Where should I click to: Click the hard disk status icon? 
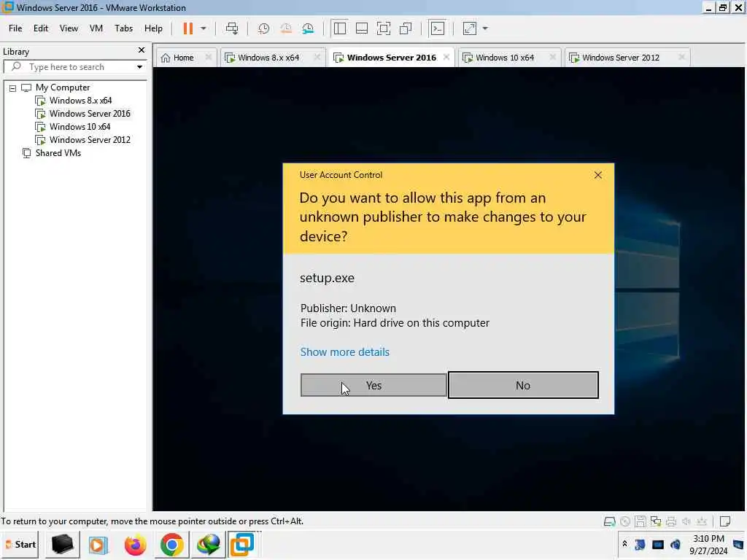[609, 522]
